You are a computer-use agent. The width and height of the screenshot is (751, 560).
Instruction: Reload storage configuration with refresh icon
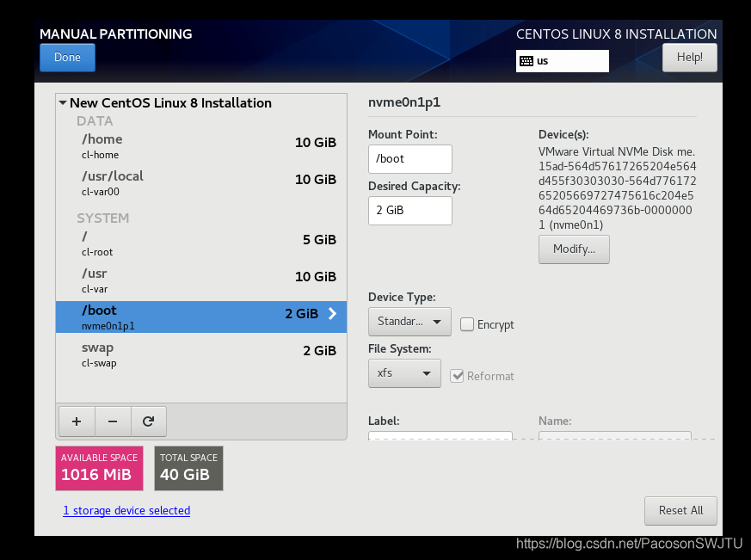tap(149, 422)
